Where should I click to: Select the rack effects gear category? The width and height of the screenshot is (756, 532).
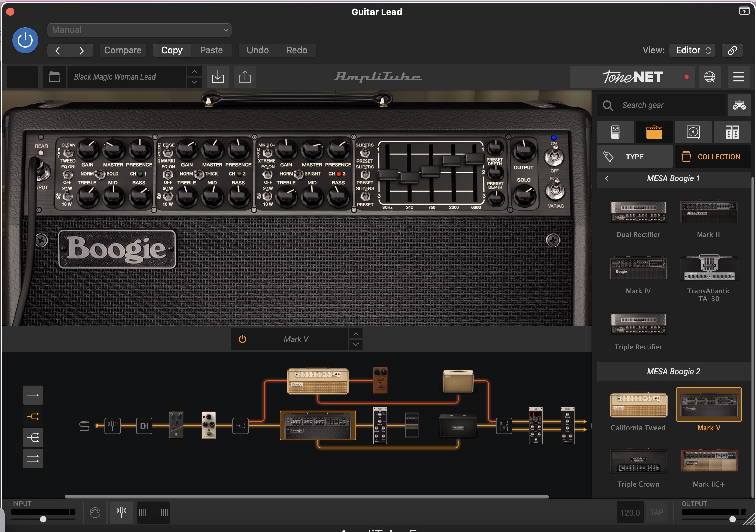click(x=732, y=132)
